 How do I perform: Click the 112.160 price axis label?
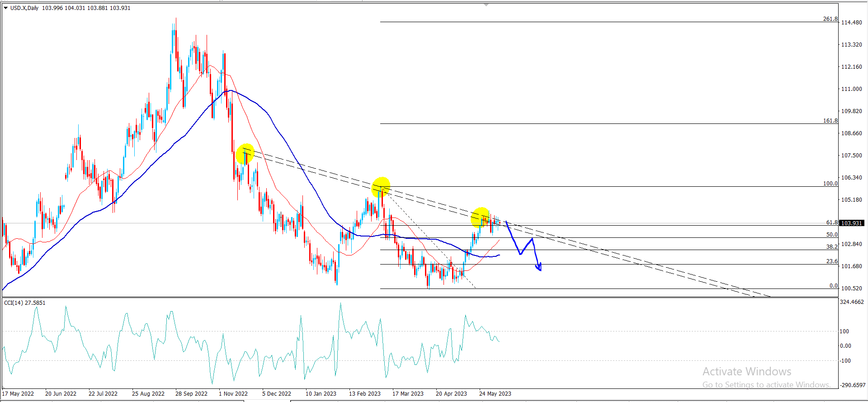[851, 67]
